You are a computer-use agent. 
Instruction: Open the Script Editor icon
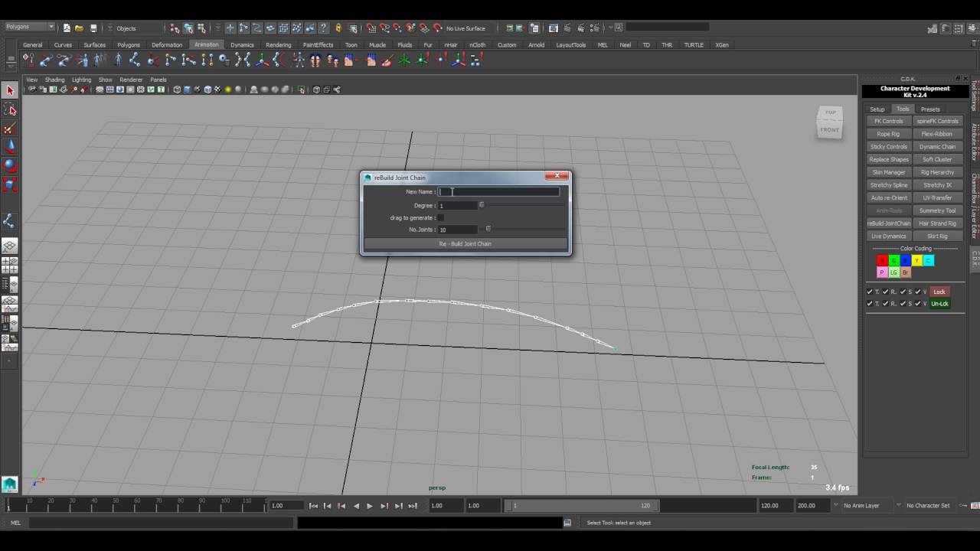(x=567, y=523)
